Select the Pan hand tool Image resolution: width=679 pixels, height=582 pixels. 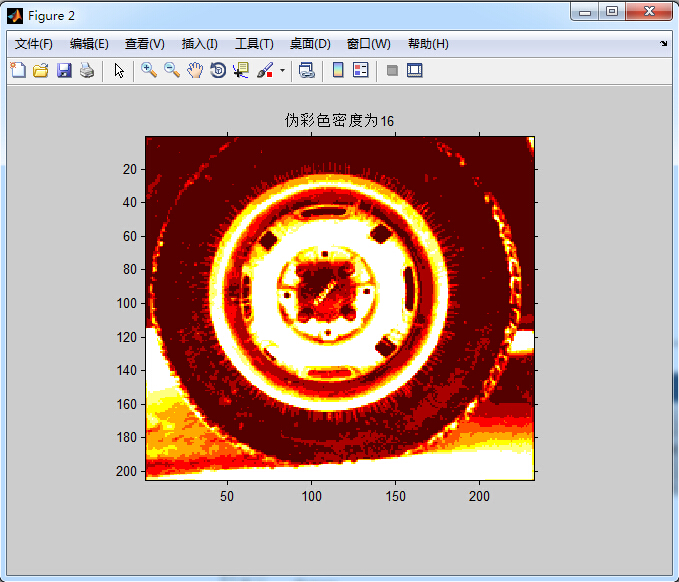[195, 70]
